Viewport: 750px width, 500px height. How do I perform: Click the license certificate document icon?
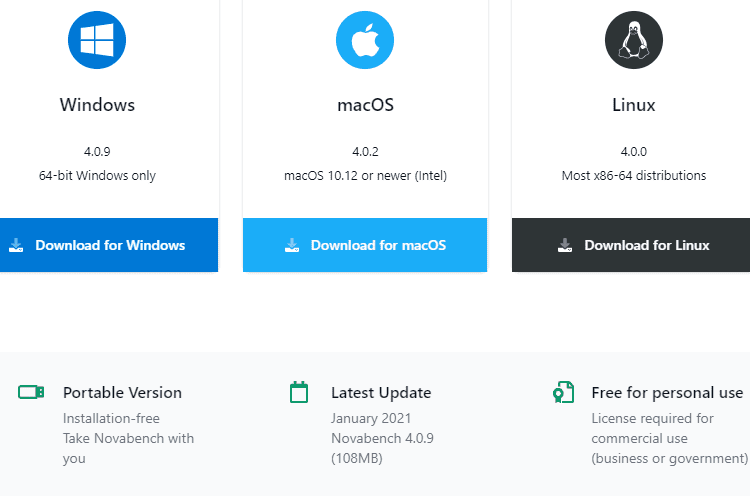(x=563, y=392)
